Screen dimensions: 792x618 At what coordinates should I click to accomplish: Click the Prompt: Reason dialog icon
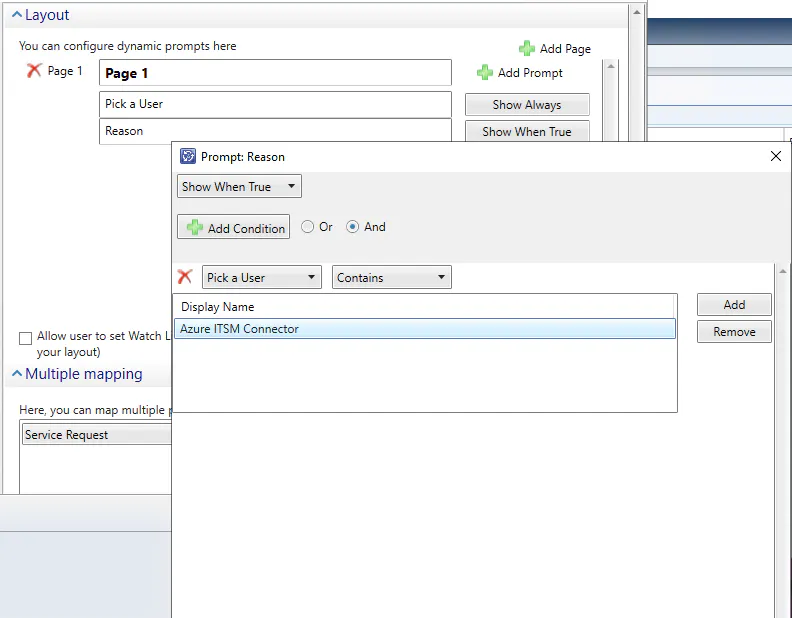(x=188, y=157)
